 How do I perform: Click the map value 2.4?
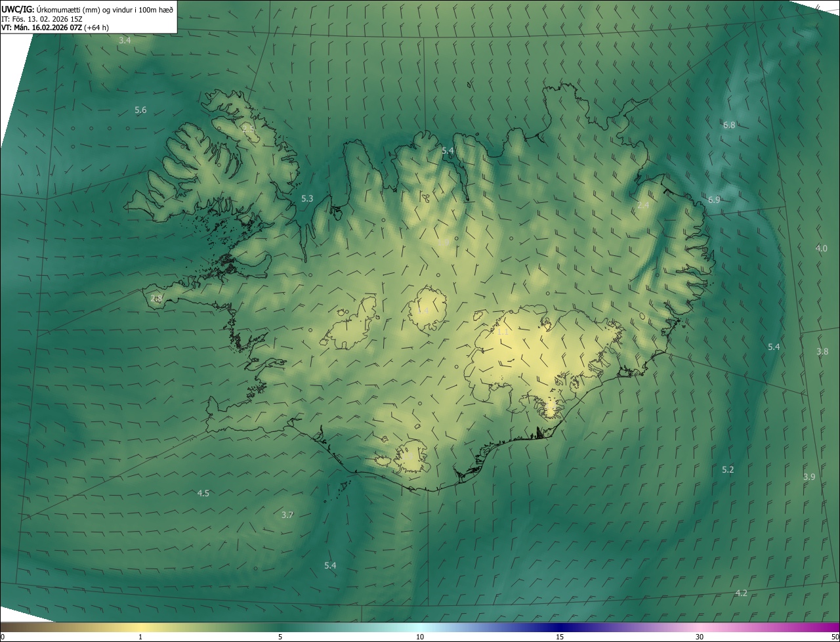click(643, 205)
